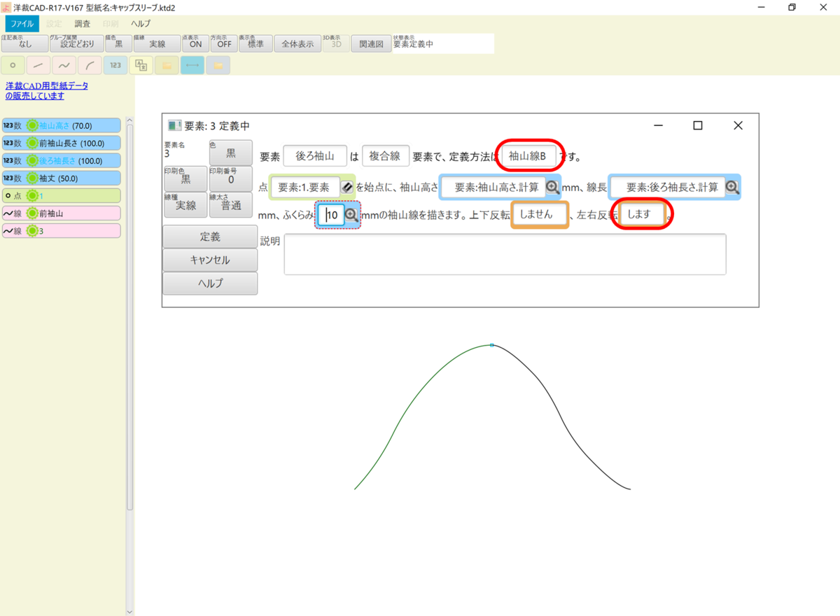Open the 注記表示 selector showing なし
Screen dimensions: 840x616
24,43
